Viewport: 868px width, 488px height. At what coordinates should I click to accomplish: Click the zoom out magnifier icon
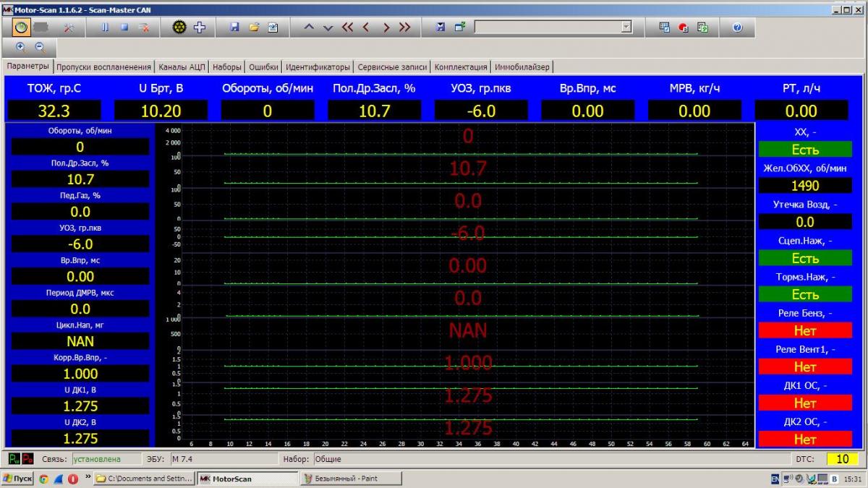click(40, 47)
